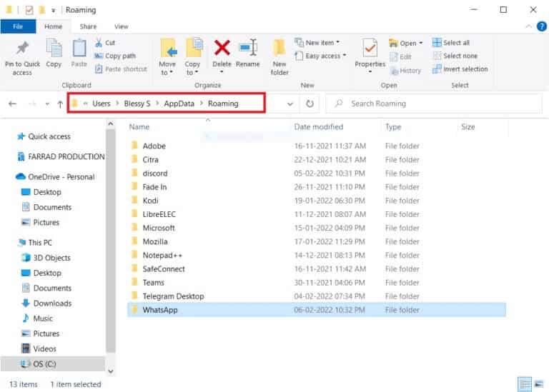Create a New folder

(x=280, y=57)
